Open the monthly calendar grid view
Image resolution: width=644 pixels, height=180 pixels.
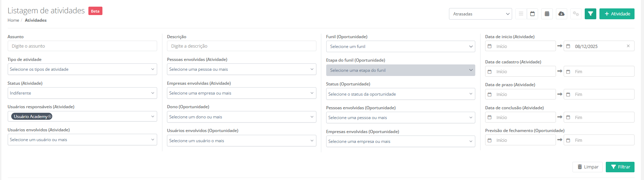click(x=547, y=14)
